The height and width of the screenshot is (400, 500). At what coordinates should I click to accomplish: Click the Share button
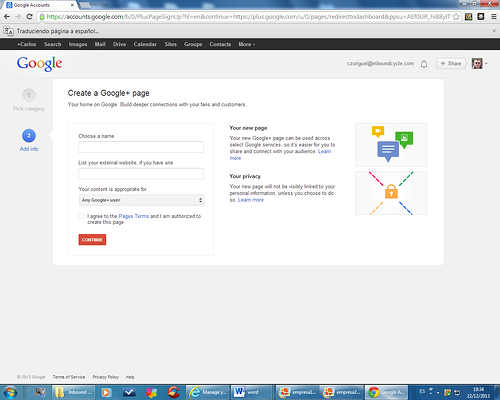451,63
